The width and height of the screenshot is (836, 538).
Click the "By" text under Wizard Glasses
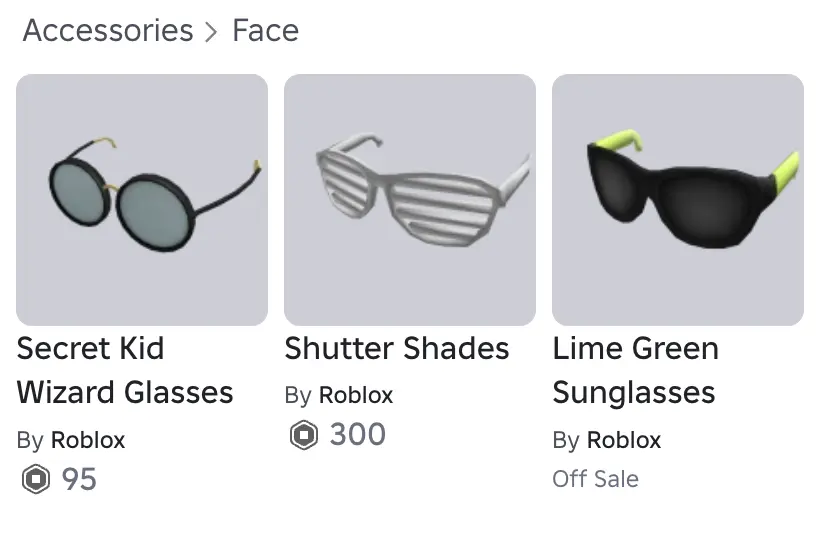pos(30,440)
